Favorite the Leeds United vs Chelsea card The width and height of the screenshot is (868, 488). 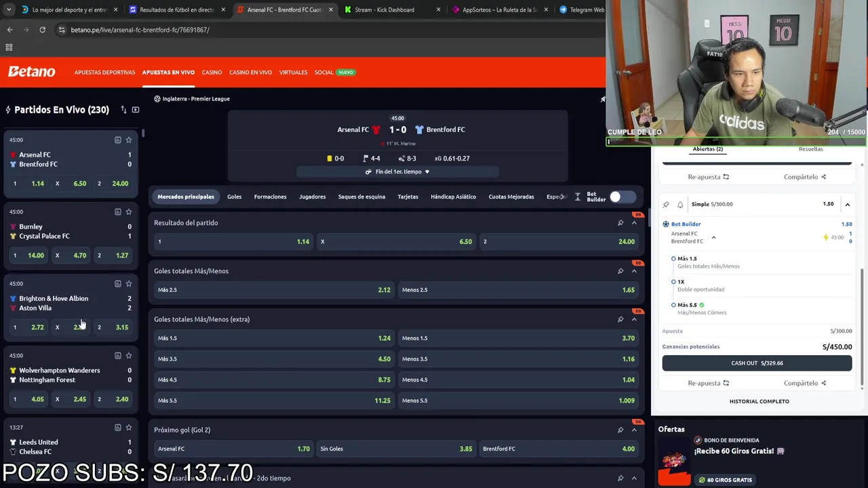coord(129,427)
